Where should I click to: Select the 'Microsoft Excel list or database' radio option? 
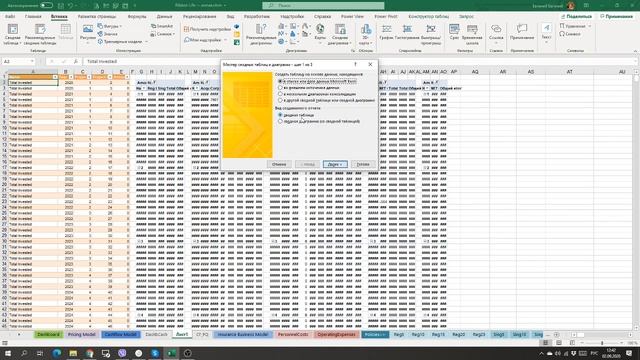280,81
